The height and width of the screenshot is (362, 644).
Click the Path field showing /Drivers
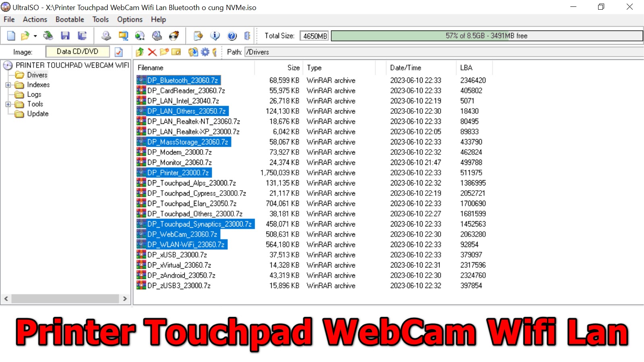(444, 52)
